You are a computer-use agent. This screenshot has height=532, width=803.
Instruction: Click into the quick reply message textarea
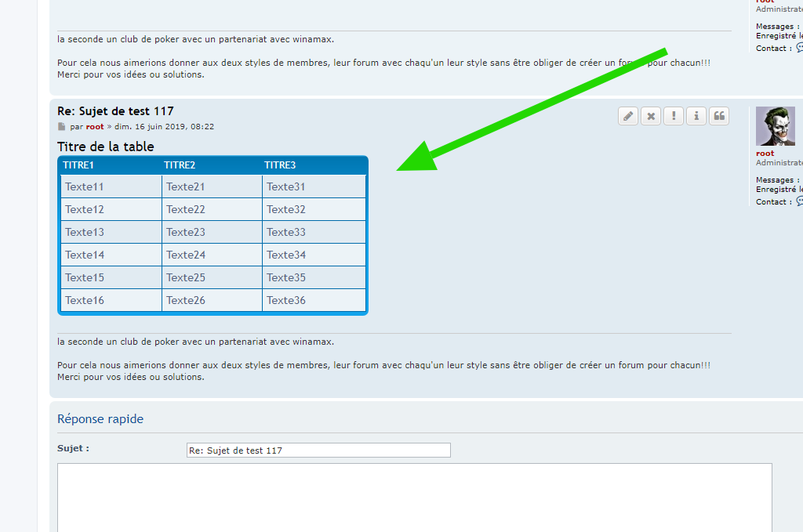(x=414, y=498)
